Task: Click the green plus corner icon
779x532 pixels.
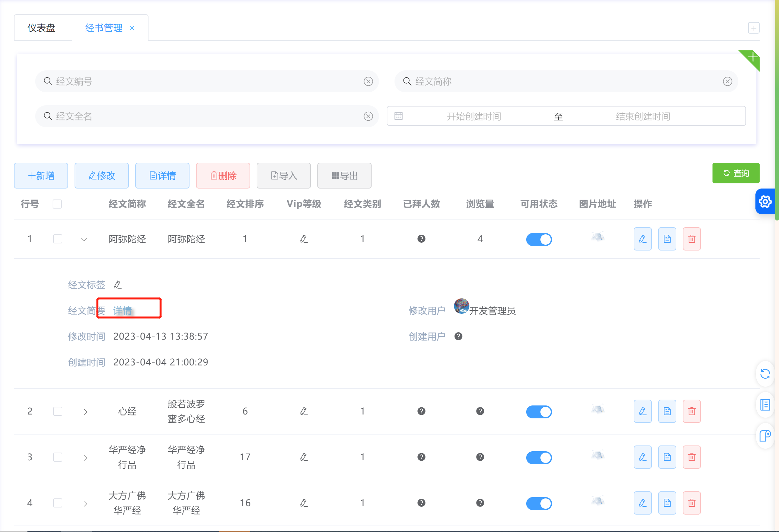Action: point(752,58)
